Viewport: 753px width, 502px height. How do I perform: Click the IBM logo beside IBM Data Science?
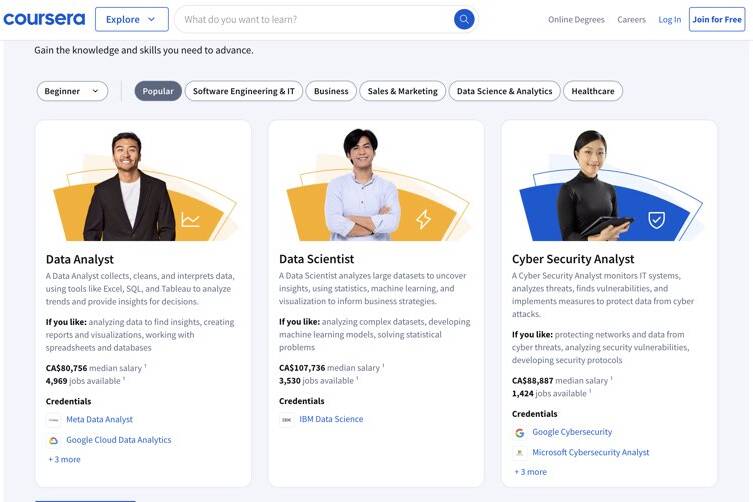(287, 420)
